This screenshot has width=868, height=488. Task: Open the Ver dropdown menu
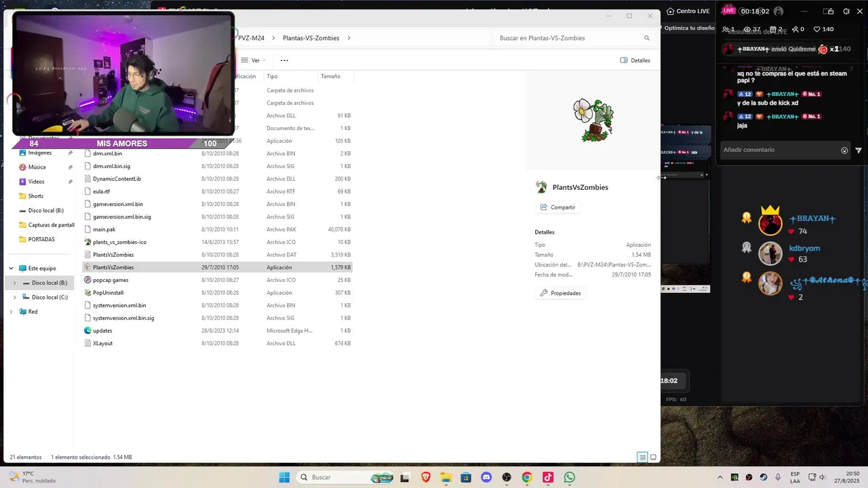253,60
